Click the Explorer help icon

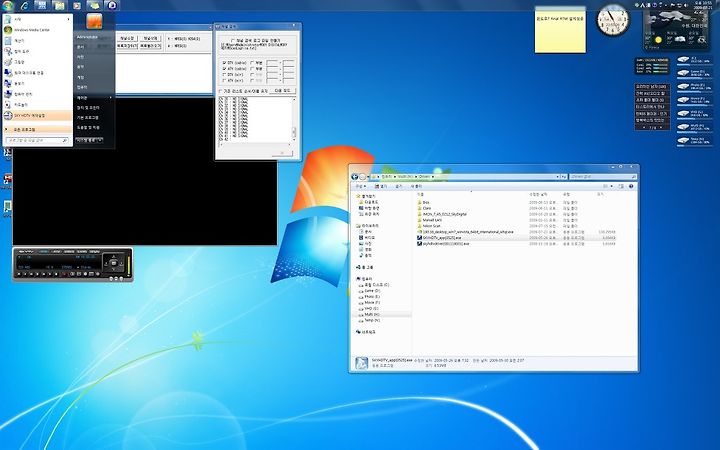coord(631,186)
